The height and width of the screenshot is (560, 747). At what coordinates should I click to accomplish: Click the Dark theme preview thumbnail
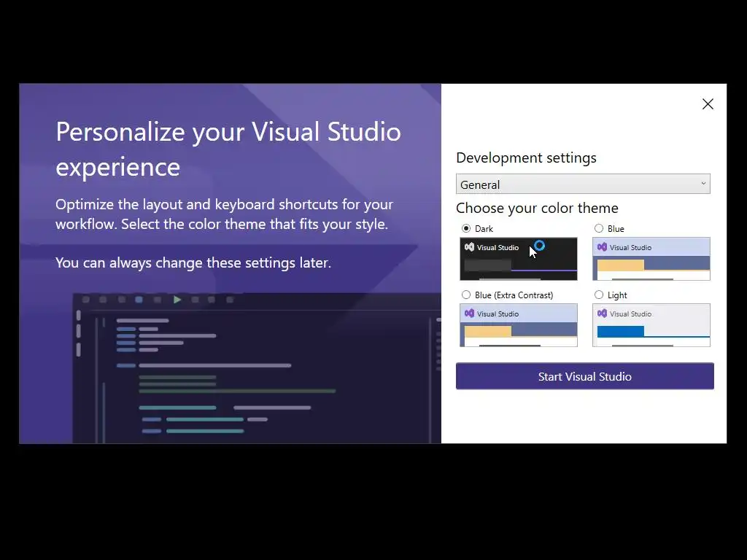pyautogui.click(x=519, y=259)
